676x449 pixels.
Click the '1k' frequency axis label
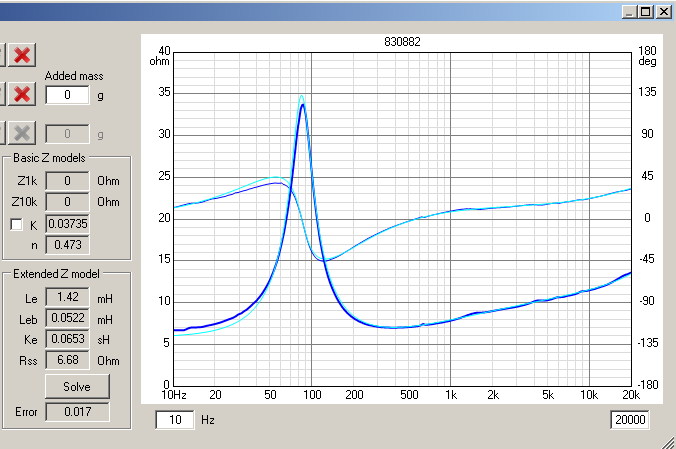click(x=451, y=395)
